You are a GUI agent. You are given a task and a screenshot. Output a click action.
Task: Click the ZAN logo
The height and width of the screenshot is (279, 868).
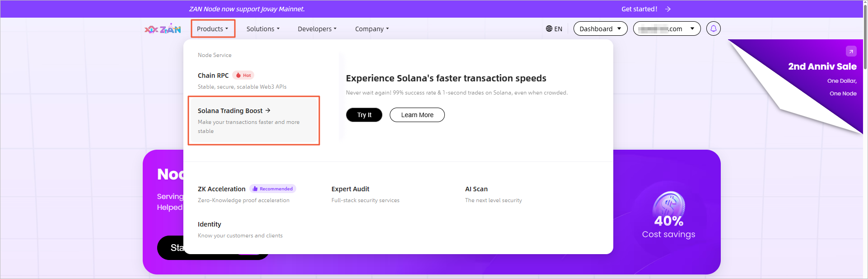click(x=163, y=29)
